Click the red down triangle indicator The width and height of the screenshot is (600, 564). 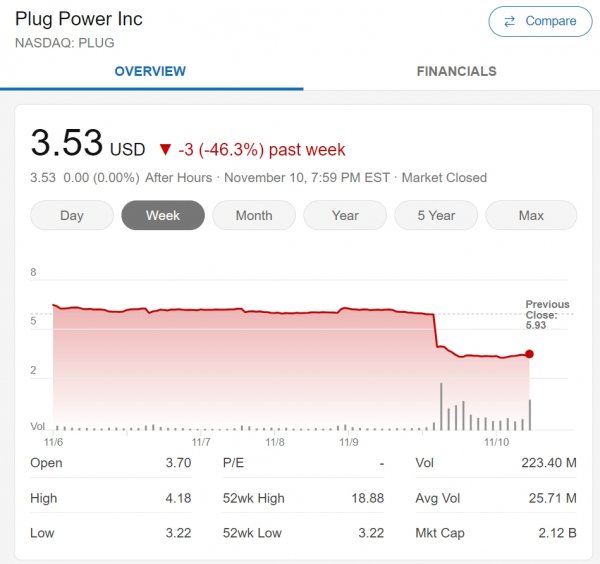165,150
